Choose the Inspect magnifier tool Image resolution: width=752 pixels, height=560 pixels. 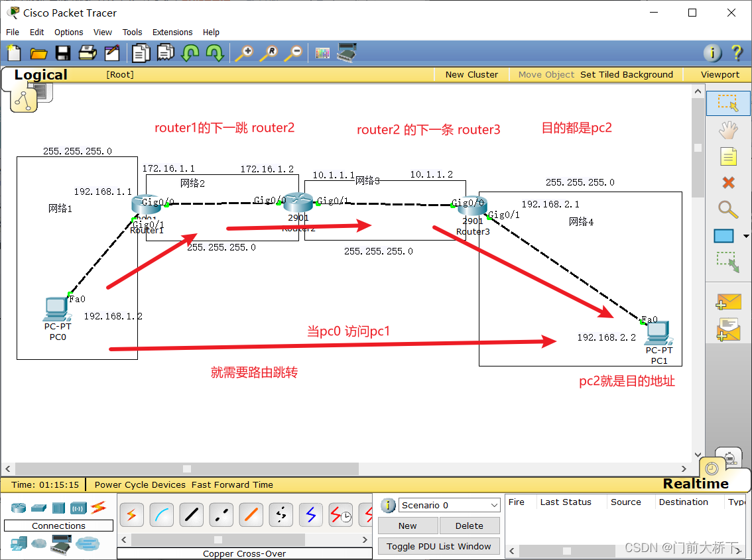[728, 209]
